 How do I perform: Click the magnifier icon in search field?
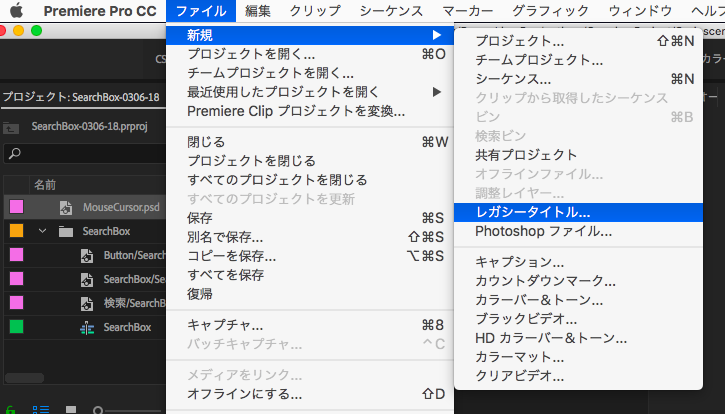click(15, 153)
